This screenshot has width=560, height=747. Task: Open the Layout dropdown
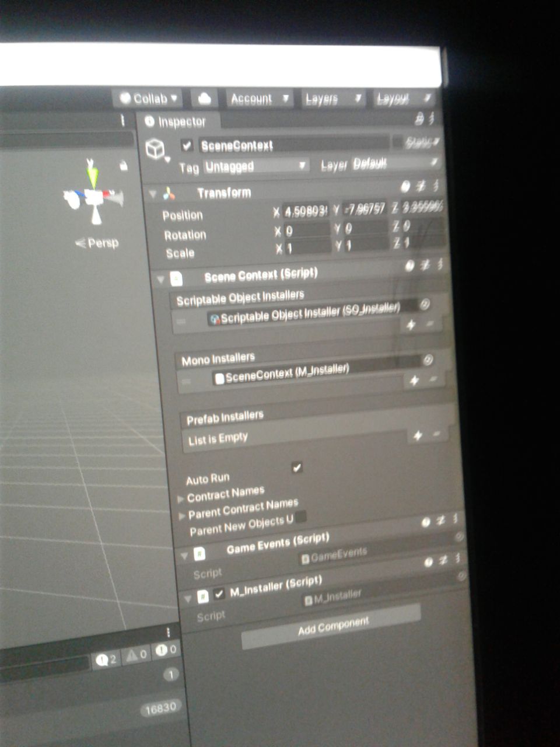click(x=404, y=98)
